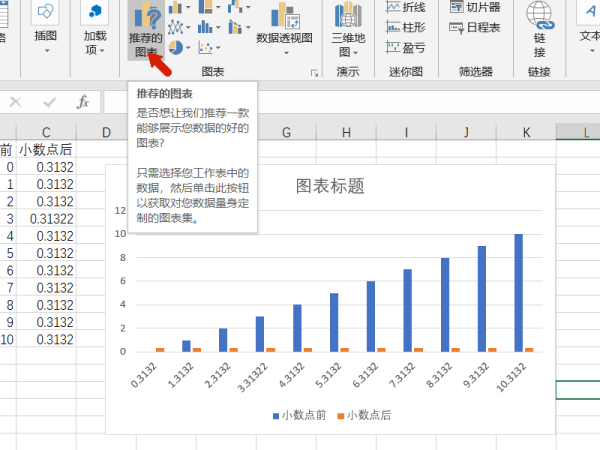Image resolution: width=600 pixels, height=450 pixels.
Task: Expand line chart dropdown arrow
Action: [188, 27]
